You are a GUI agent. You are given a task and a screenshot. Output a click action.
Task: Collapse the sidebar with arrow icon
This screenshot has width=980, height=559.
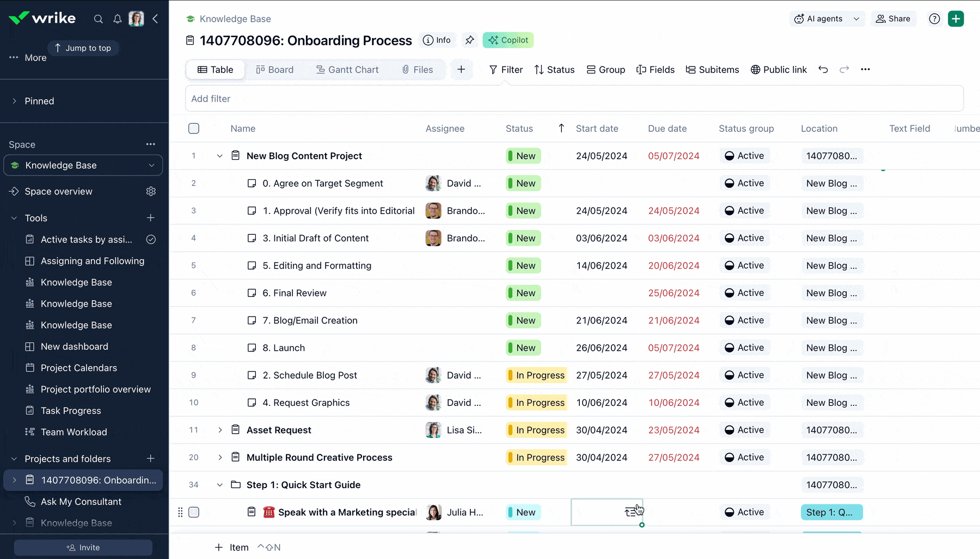[156, 19]
